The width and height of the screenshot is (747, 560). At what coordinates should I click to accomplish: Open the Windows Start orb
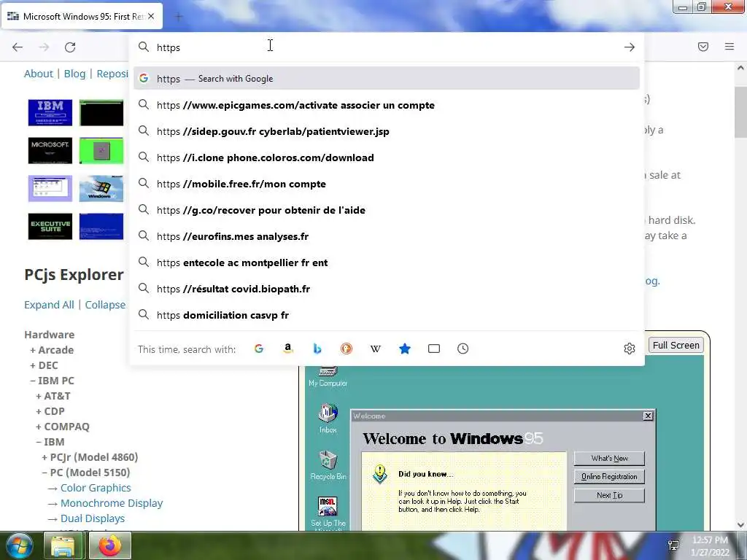tap(19, 545)
